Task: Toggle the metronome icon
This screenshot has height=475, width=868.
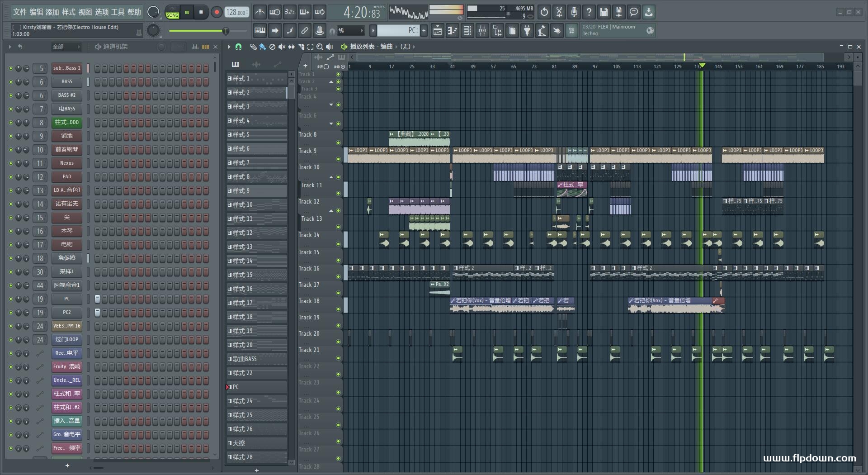Action: (x=260, y=12)
